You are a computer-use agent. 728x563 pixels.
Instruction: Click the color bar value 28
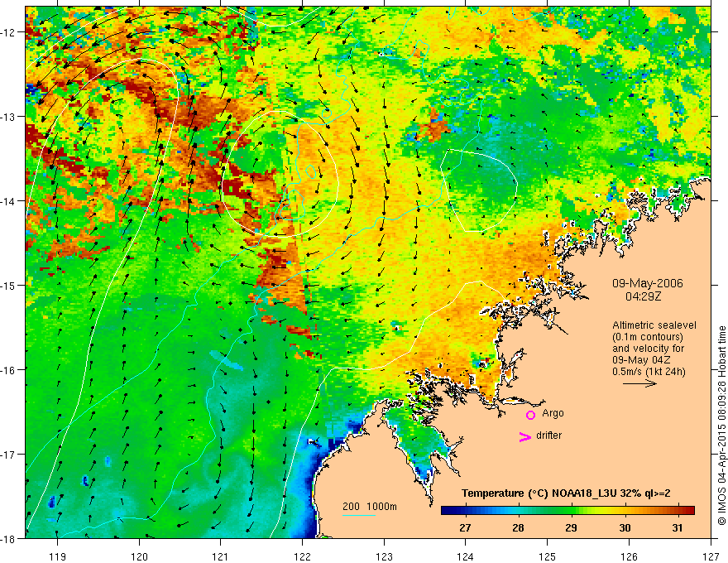[x=518, y=527]
